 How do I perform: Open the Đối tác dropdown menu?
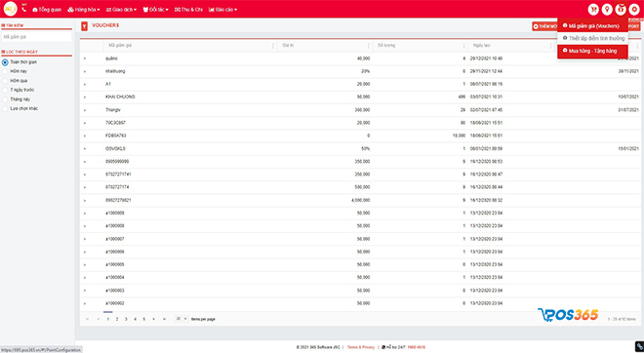[156, 10]
